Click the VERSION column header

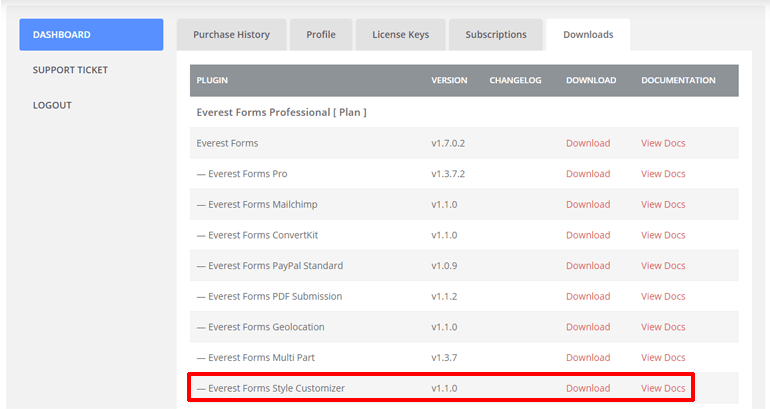[449, 81]
